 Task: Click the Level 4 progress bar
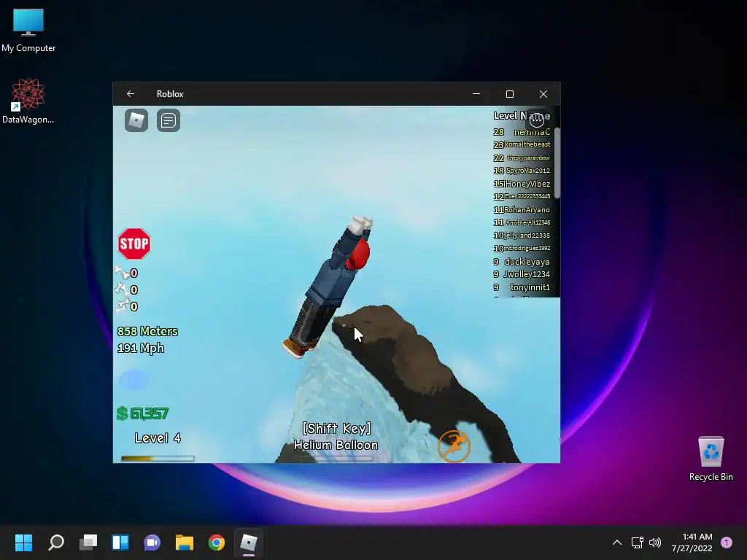(158, 459)
